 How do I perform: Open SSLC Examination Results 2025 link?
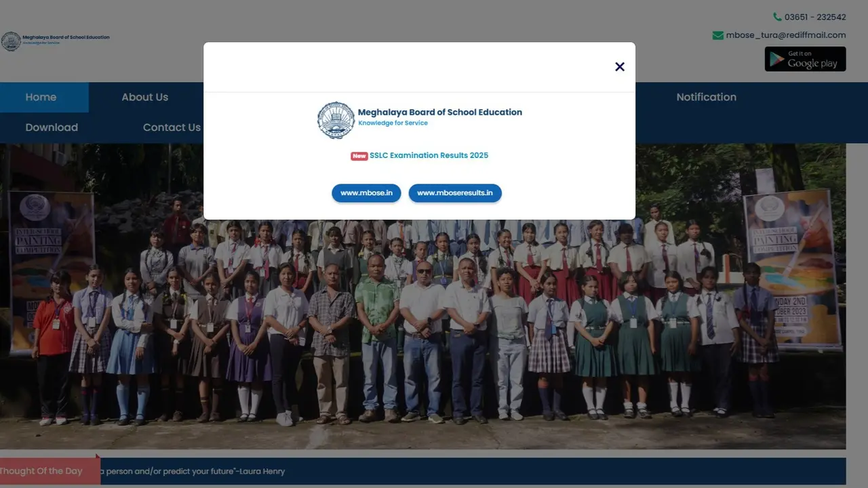pyautogui.click(x=429, y=155)
